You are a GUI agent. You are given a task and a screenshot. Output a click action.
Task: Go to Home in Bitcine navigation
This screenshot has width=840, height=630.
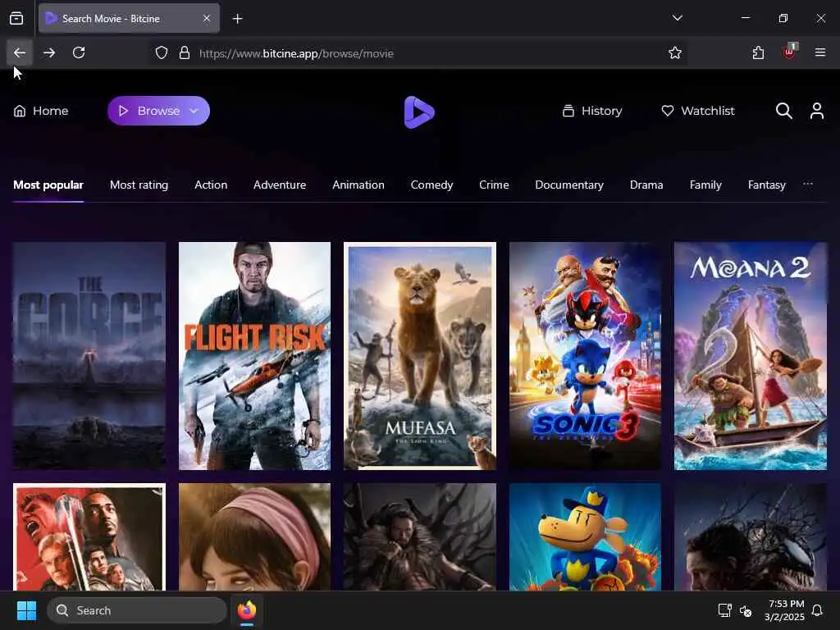[41, 111]
